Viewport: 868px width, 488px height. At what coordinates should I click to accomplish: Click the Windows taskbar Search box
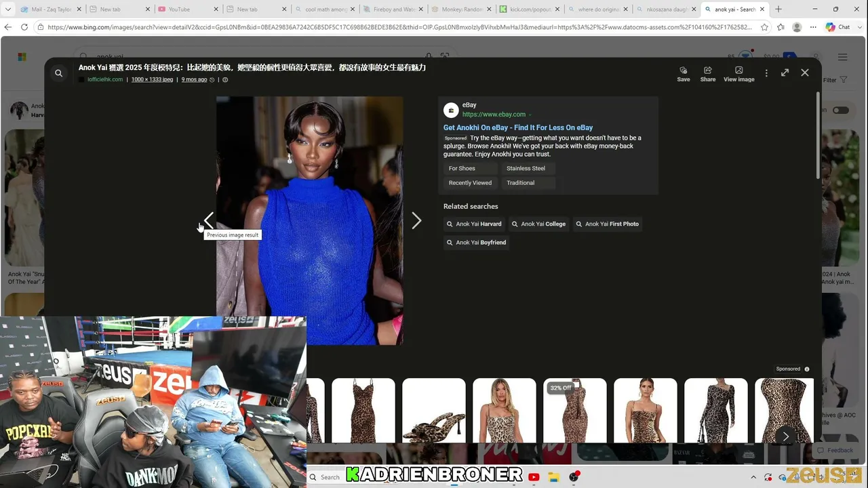[325, 477]
